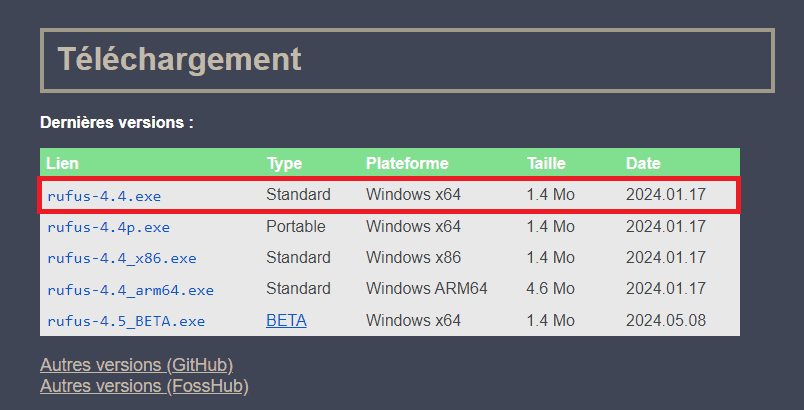Click the Téléchargement heading
Image resolution: width=804 pixels, height=410 pixels.
click(179, 59)
